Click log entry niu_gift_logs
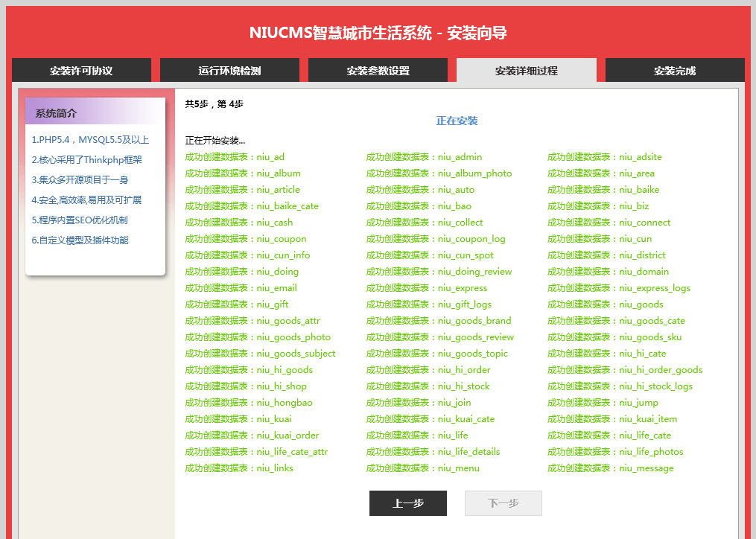This screenshot has width=756, height=539. [x=428, y=304]
